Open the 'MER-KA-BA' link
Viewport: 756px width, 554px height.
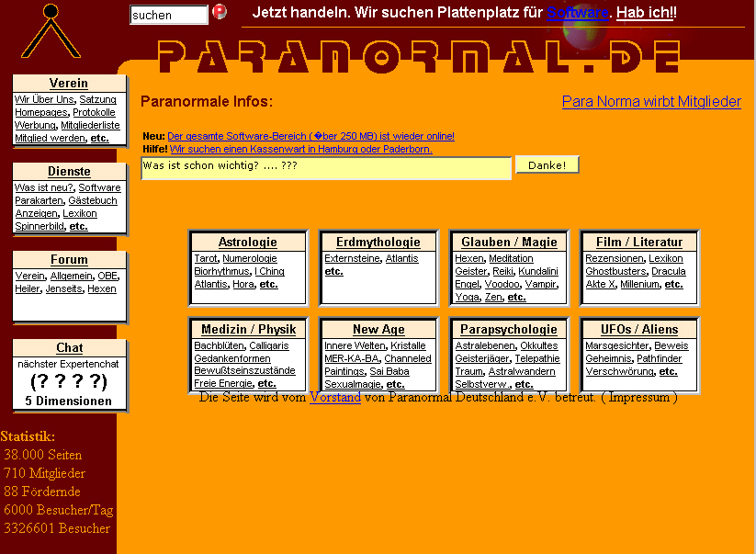tap(352, 358)
